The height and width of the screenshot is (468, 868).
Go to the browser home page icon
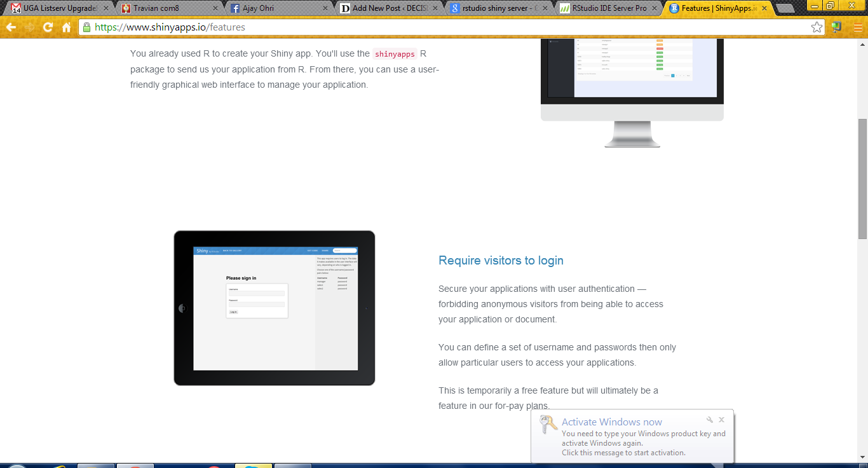pyautogui.click(x=66, y=27)
